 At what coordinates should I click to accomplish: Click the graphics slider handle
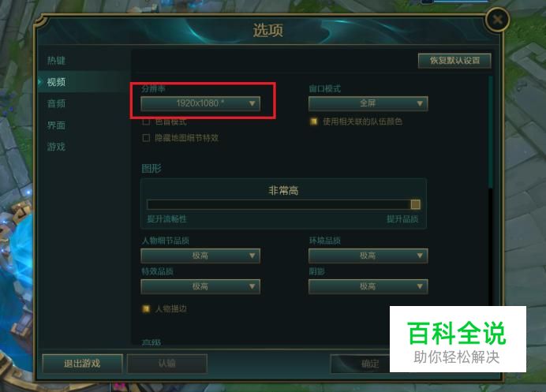point(416,204)
